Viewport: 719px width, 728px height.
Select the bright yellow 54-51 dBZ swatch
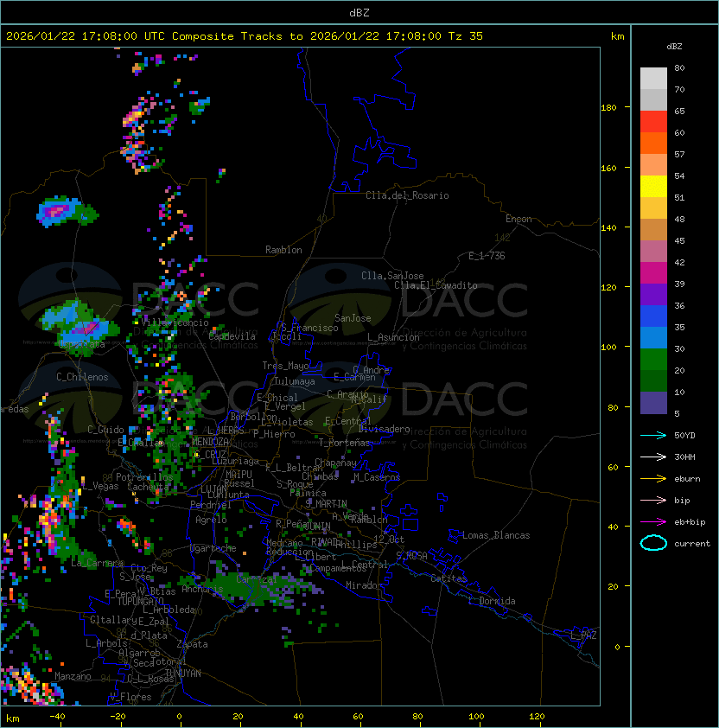[x=653, y=187]
